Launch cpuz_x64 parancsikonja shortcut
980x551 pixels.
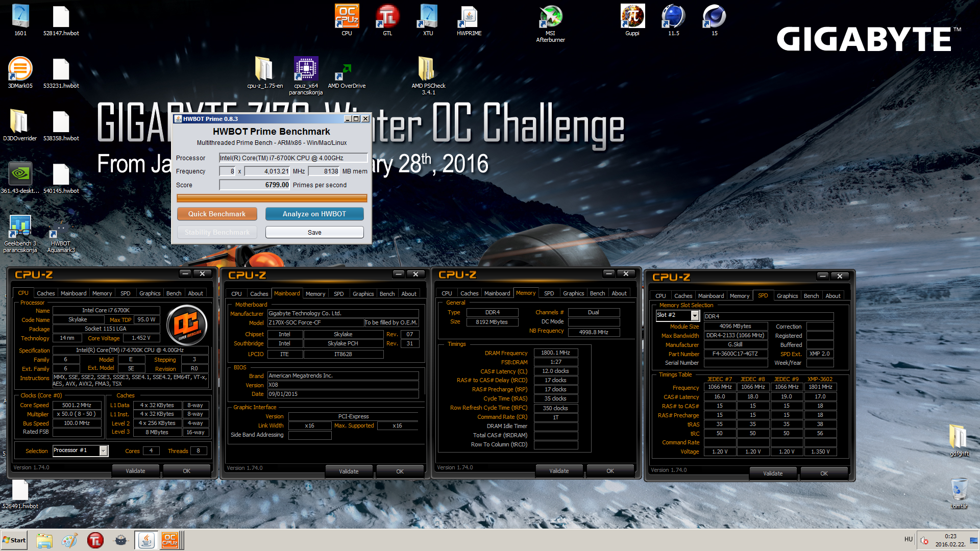[x=306, y=76]
